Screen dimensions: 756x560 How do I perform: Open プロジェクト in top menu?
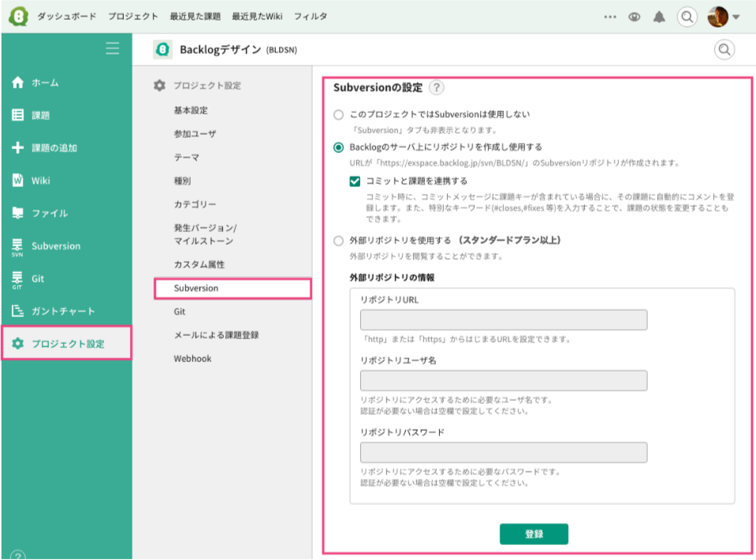pos(133,17)
